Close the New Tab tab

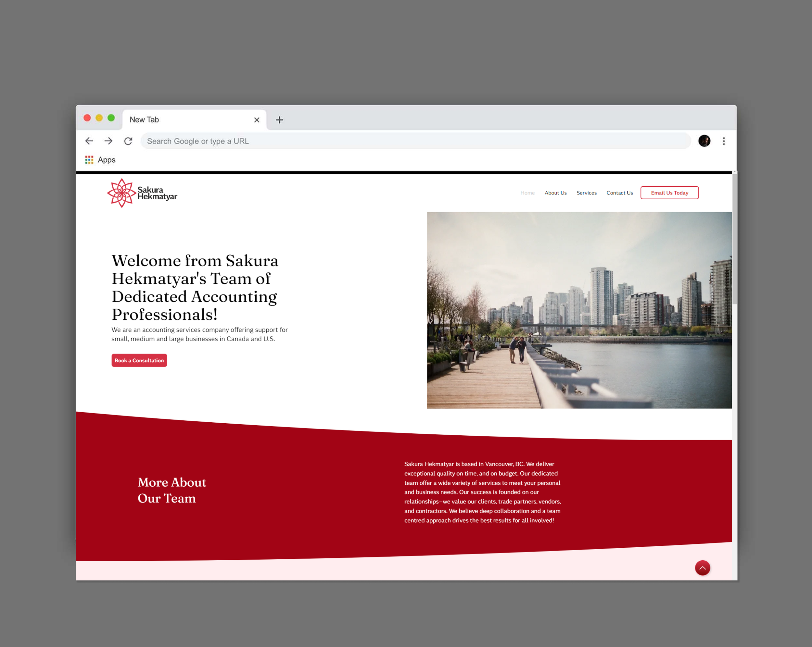257,120
